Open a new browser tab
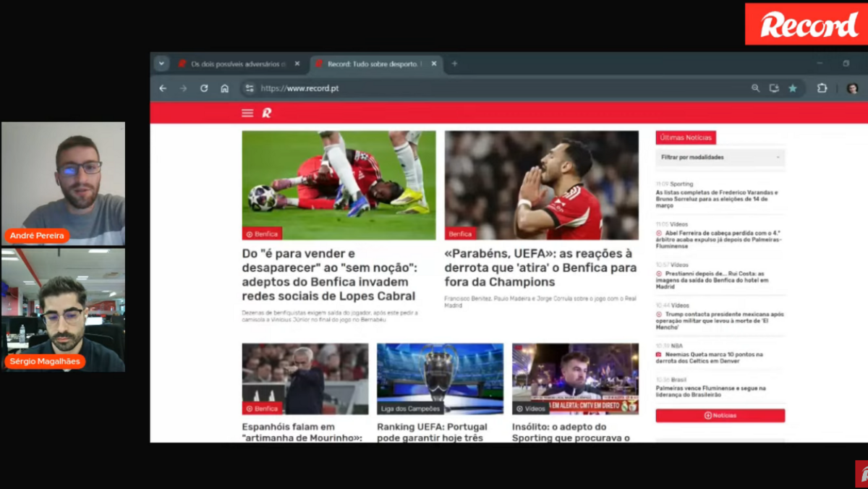Viewport: 868px width, 489px height. [x=454, y=64]
